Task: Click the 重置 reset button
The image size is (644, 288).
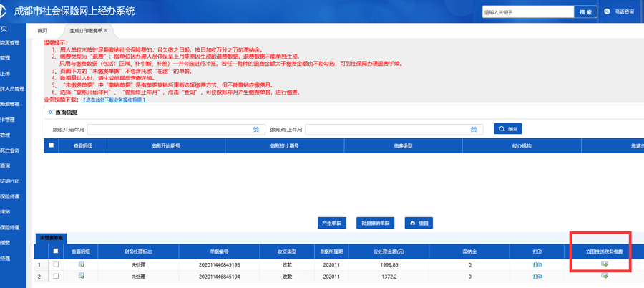Action: click(419, 223)
